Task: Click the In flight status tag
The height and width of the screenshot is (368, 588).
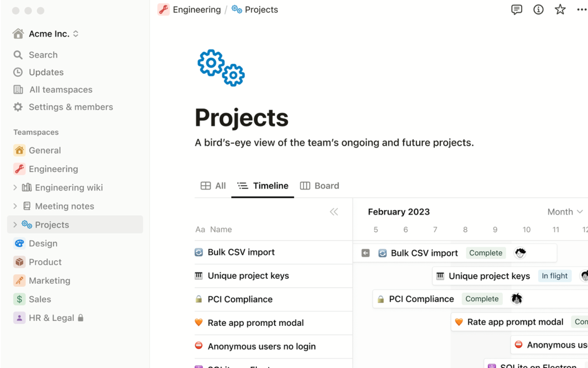Action: point(555,276)
